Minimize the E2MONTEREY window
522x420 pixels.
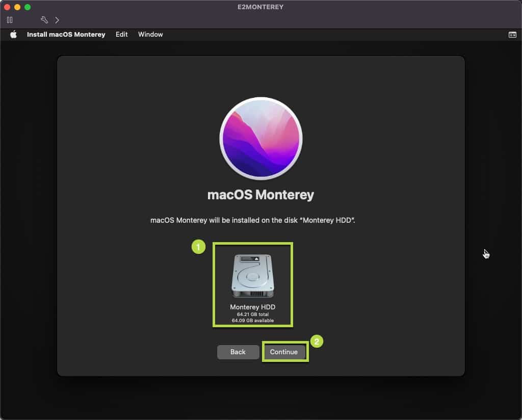pos(17,7)
